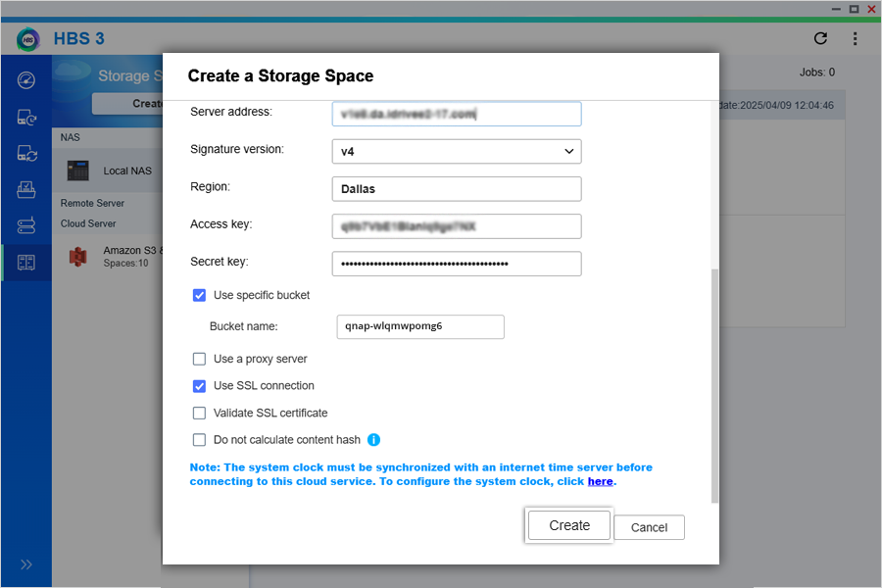Toggle Validate SSL certificate checkbox
The height and width of the screenshot is (588, 882).
coord(200,413)
